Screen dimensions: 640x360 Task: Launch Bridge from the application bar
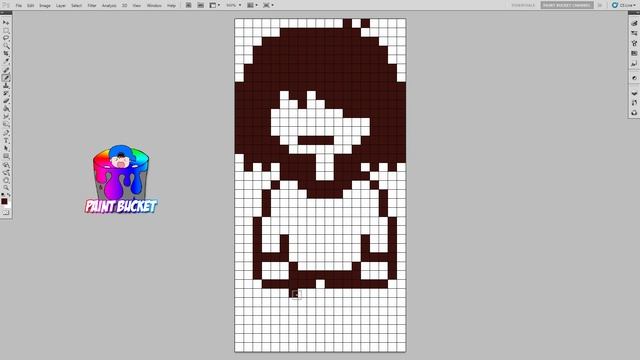point(189,5)
